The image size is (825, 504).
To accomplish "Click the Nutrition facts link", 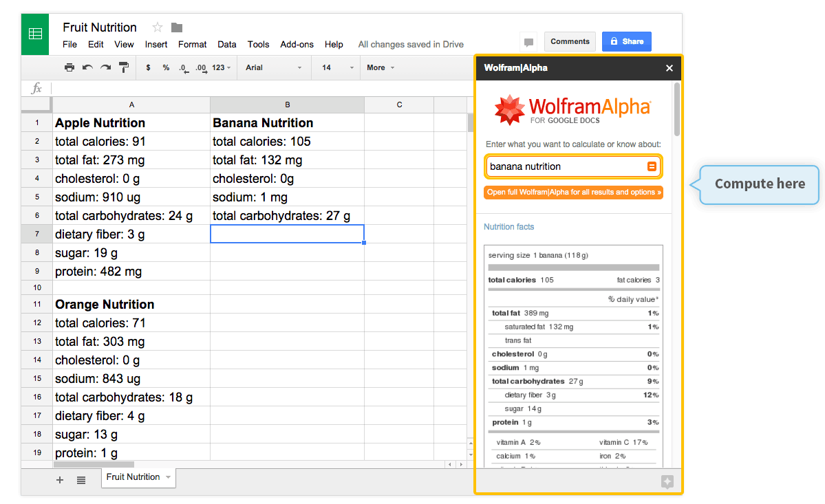I will pyautogui.click(x=508, y=227).
